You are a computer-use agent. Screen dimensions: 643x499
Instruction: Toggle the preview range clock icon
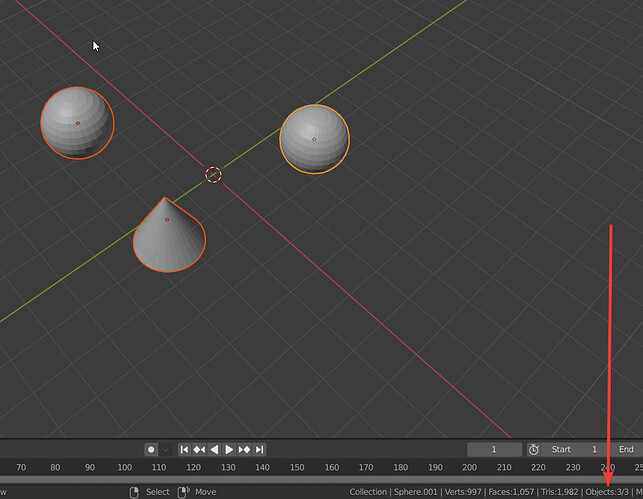tap(534, 450)
